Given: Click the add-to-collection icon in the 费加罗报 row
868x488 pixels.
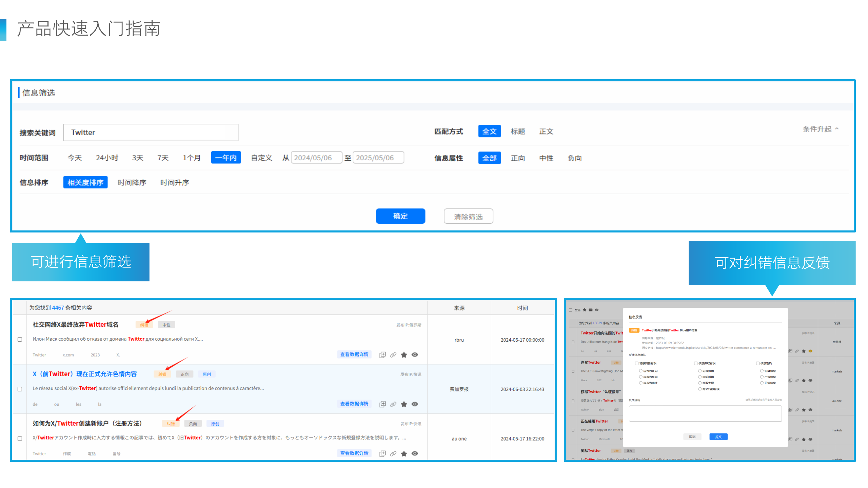Looking at the screenshot, I should coord(382,404).
